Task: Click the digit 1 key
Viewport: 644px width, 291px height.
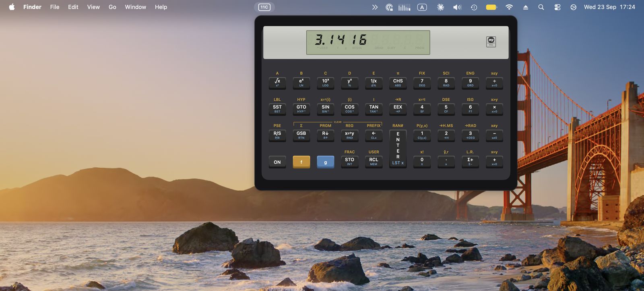Action: (422, 135)
